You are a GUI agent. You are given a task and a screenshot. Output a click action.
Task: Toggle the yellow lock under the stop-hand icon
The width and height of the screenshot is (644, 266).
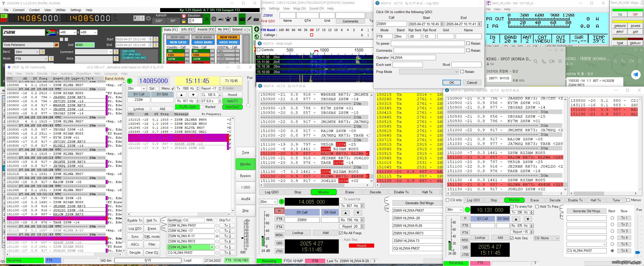[184, 21]
